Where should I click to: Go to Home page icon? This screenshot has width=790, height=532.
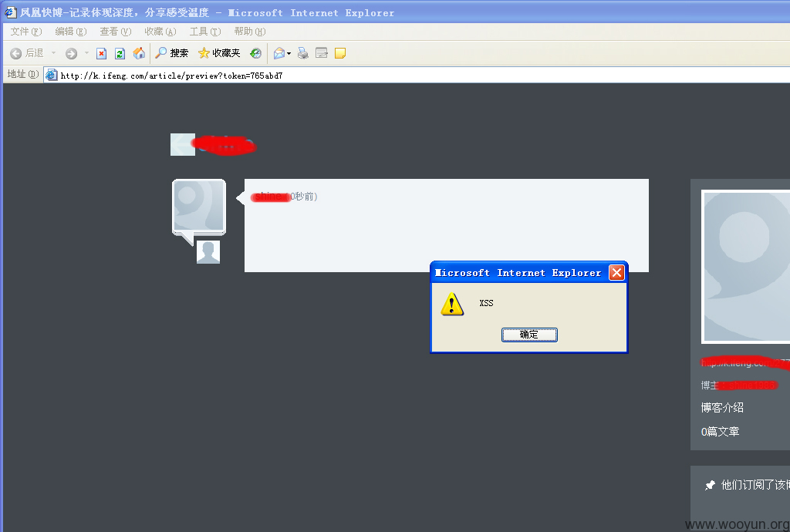(x=139, y=53)
